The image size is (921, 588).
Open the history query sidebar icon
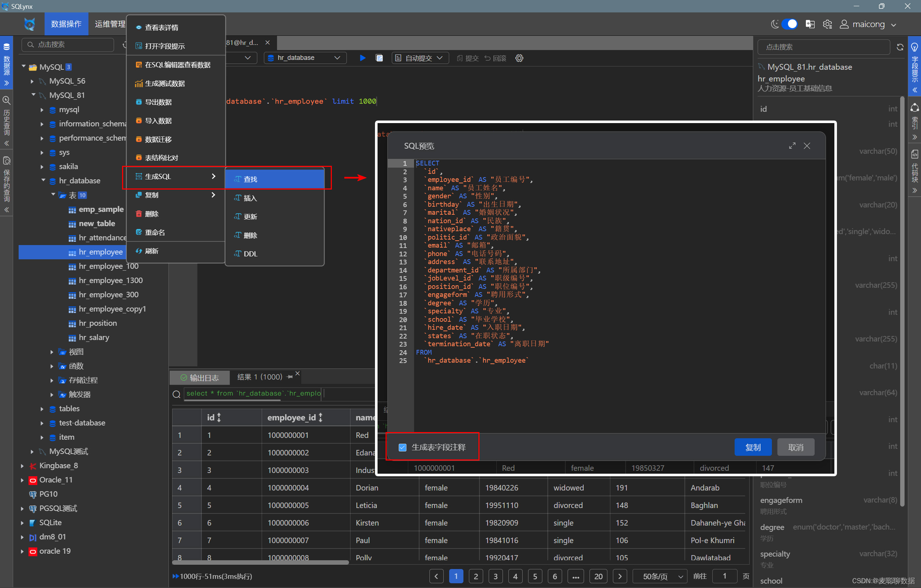point(7,100)
